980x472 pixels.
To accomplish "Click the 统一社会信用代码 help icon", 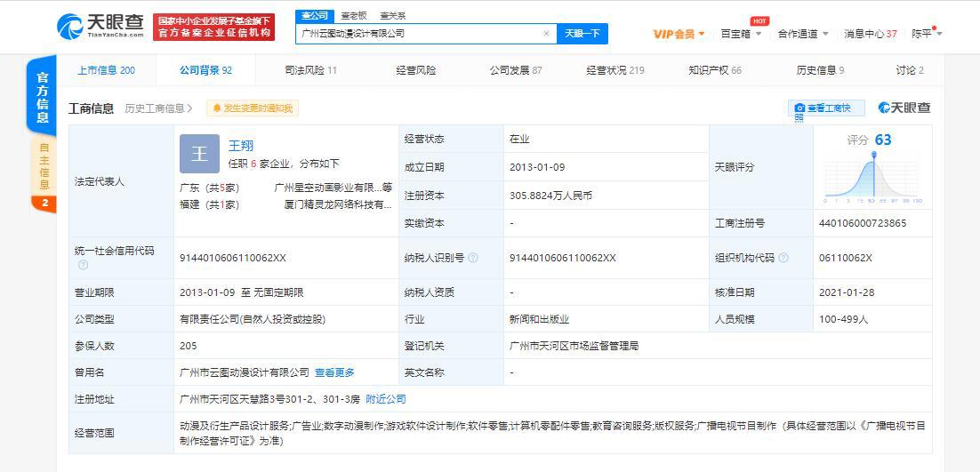I will tap(83, 265).
